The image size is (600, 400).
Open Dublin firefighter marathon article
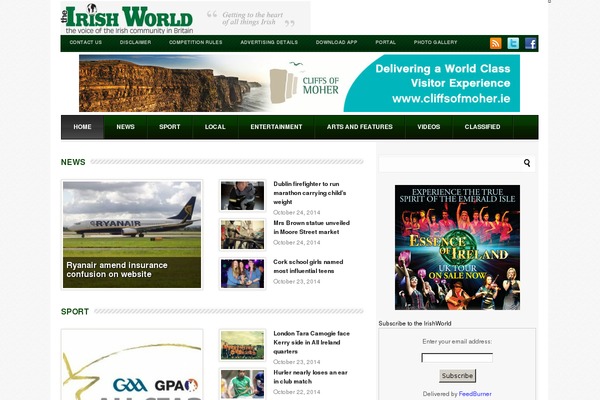[x=310, y=193]
